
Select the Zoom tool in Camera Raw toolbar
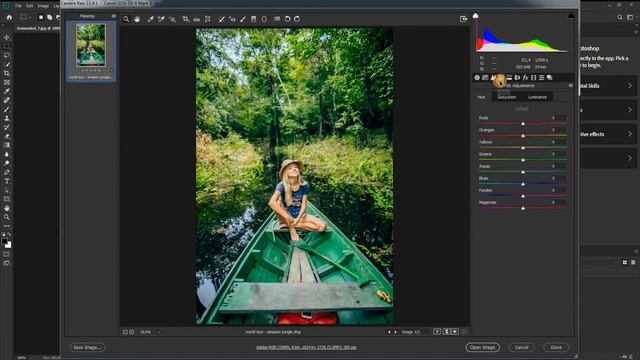tap(126, 19)
